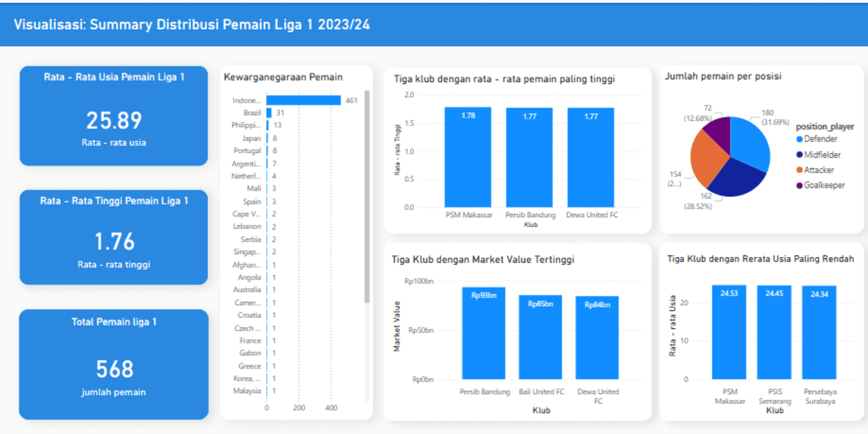Select the Dewa United FC 1.77 height bar
Viewport: 868px width, 434px height.
(590, 158)
